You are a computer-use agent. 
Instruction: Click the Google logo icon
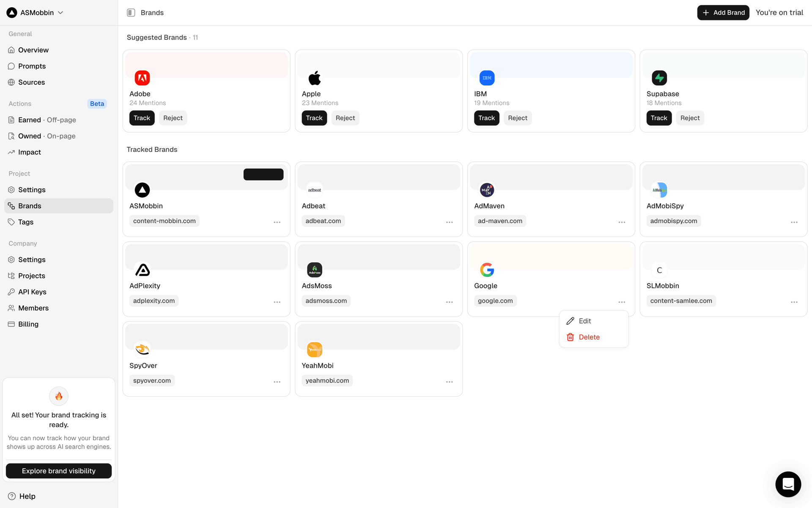[487, 270]
